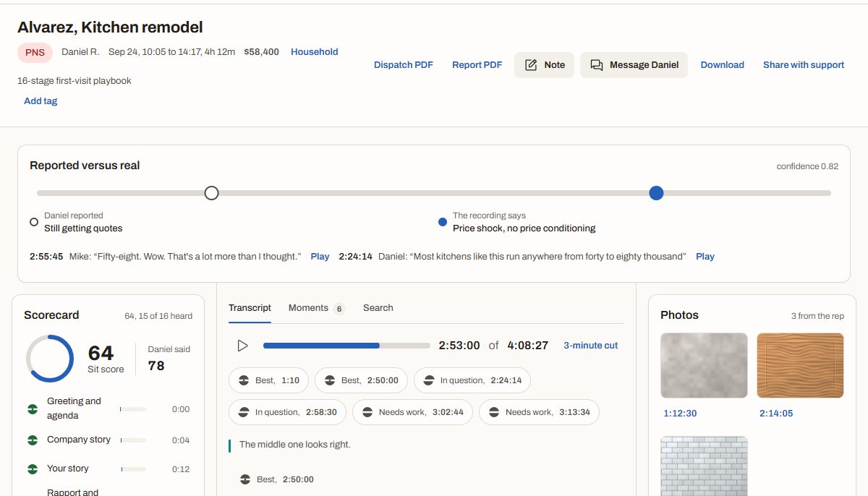Click the chat bubble icon beside Message Daniel
The height and width of the screenshot is (496, 868).
coord(597,65)
